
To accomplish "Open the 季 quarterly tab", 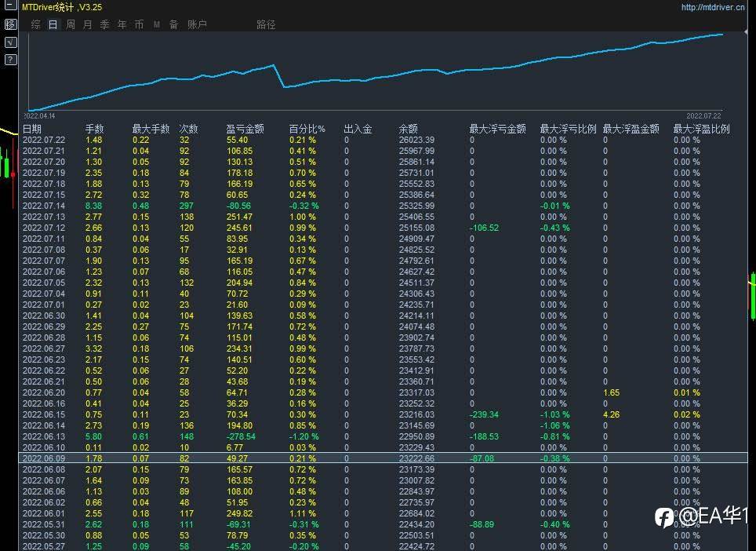I will (104, 24).
